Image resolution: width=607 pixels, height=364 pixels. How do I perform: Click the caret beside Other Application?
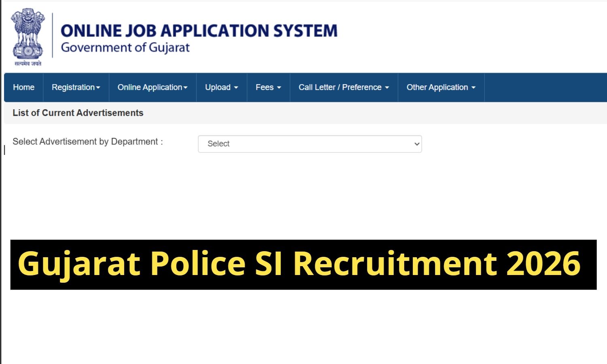[473, 88]
